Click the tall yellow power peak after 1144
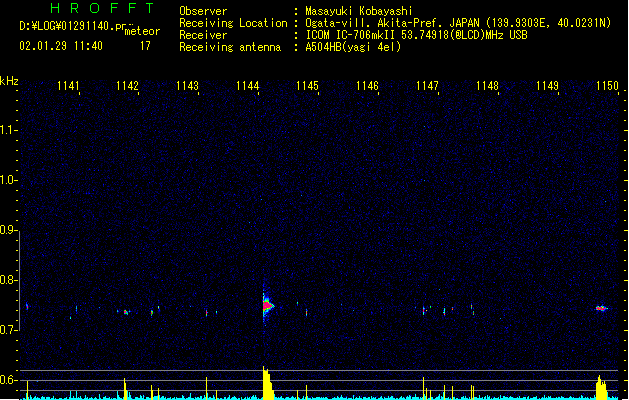629x400 pixels. (268, 382)
